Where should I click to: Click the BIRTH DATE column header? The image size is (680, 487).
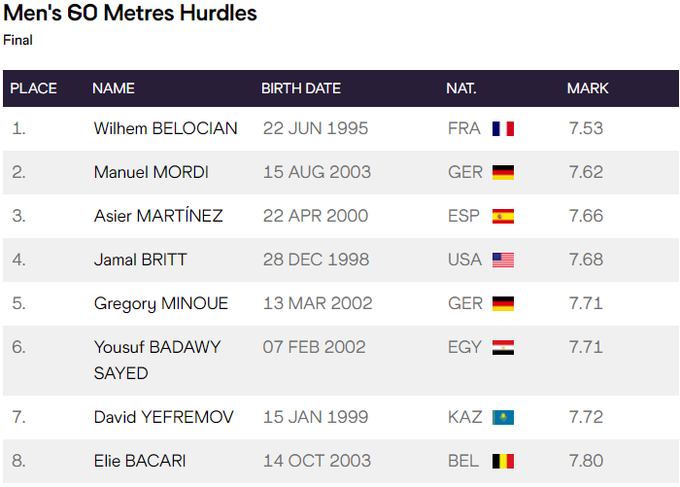[301, 88]
